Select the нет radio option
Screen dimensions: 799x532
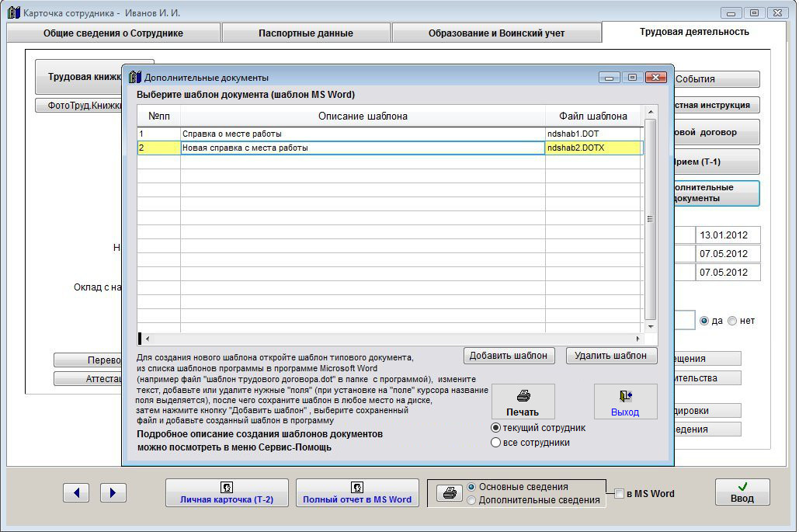(x=732, y=321)
